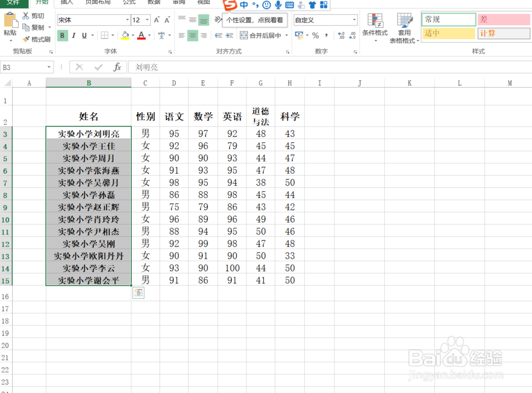Apply the Neutral (适中) cell style
The image size is (532, 393).
point(448,34)
